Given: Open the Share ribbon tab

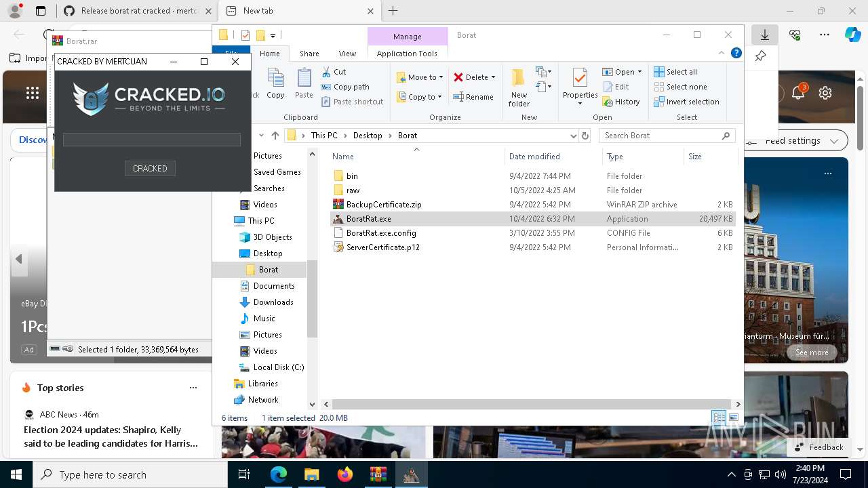Looking at the screenshot, I should tap(309, 54).
